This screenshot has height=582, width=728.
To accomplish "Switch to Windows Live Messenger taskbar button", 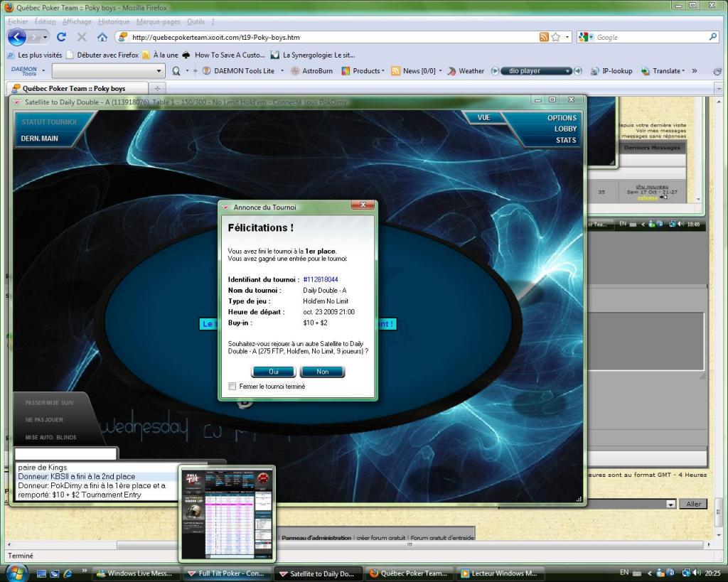I will (135, 573).
